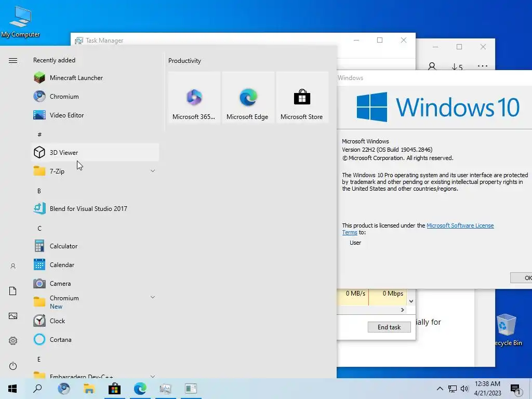Open Settings gear in Start sidebar

click(x=13, y=341)
